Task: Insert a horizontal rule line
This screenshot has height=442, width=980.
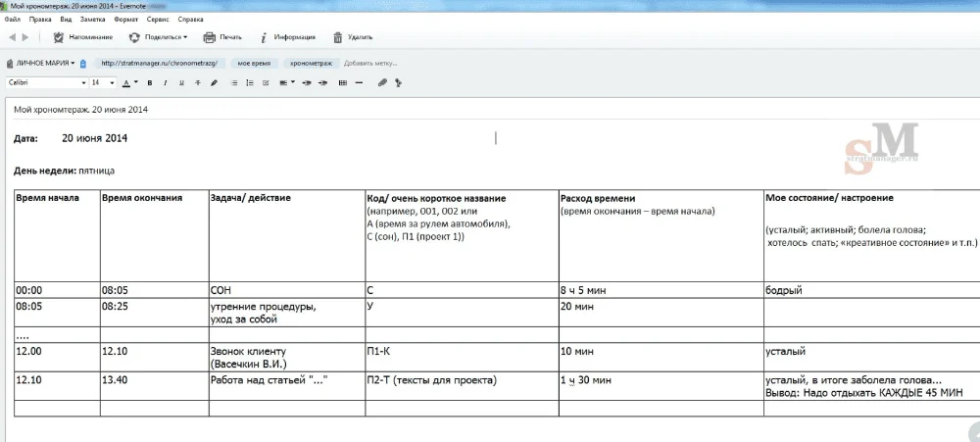Action: (359, 82)
